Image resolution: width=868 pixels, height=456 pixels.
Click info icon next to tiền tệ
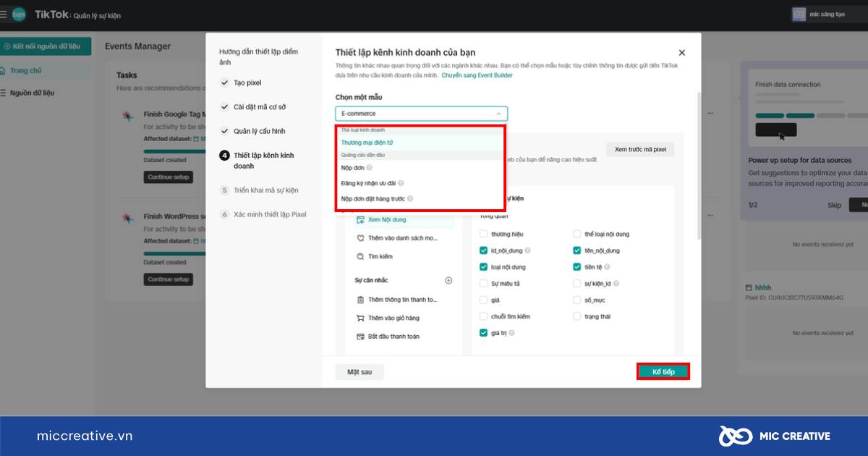tap(608, 267)
